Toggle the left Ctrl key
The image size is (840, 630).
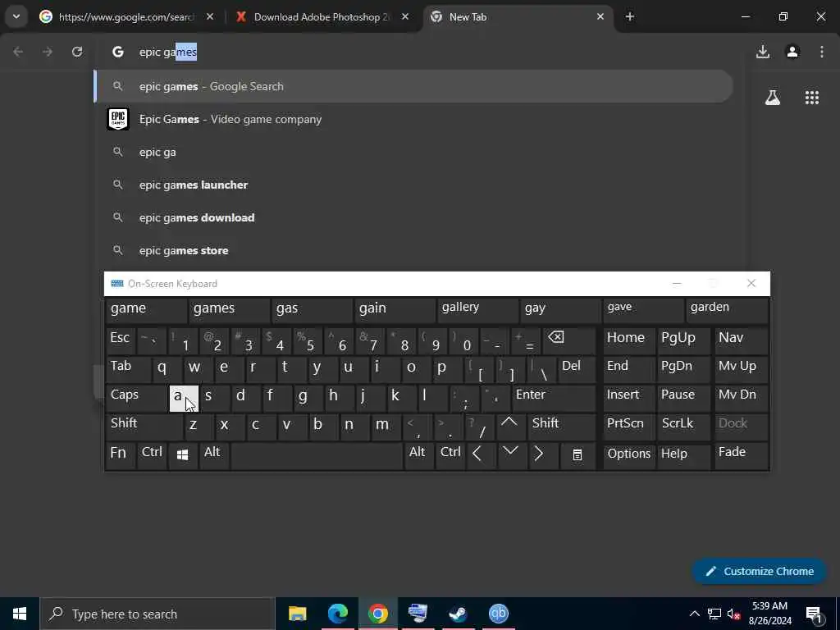point(152,455)
